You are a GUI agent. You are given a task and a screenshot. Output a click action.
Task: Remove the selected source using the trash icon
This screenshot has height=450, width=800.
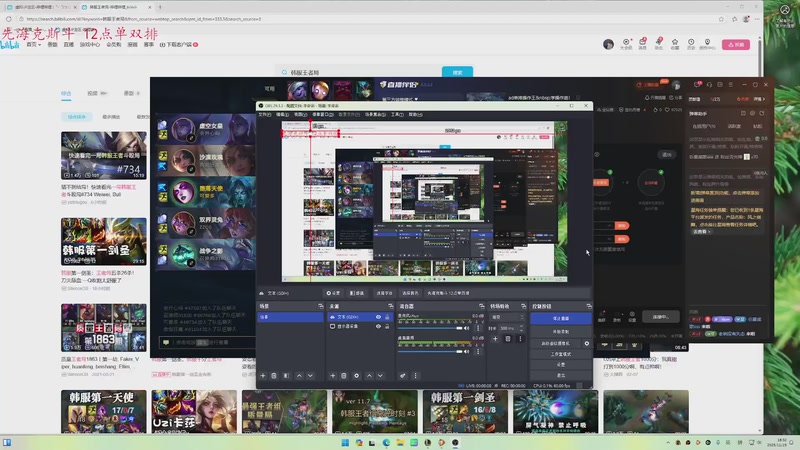(x=345, y=375)
